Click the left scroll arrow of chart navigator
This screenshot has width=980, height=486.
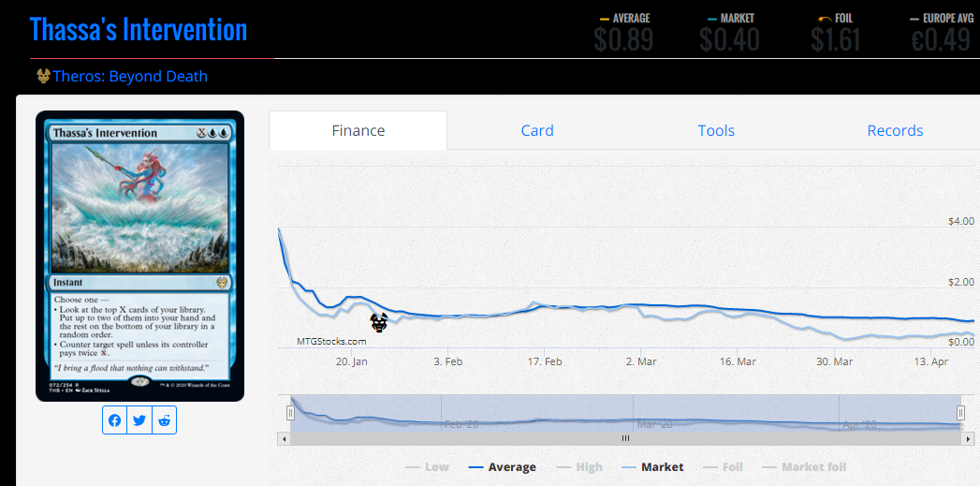coord(284,437)
